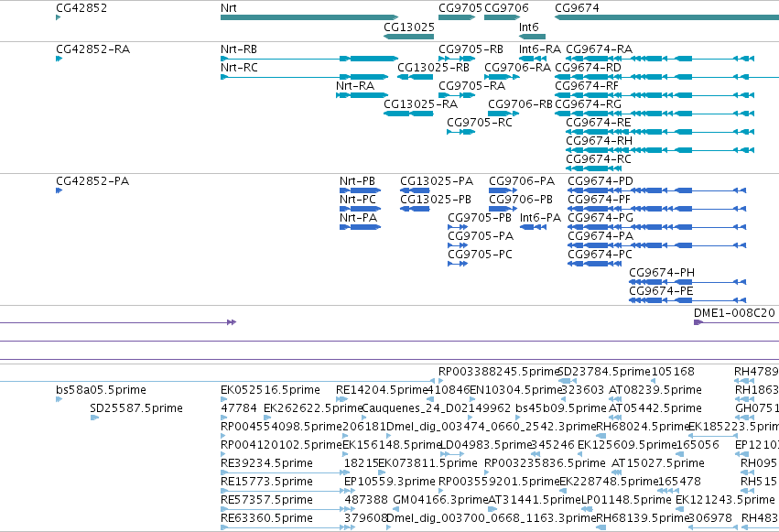This screenshot has height=532, width=779.
Task: Select the CG9705-PB protein
Action: [458, 227]
